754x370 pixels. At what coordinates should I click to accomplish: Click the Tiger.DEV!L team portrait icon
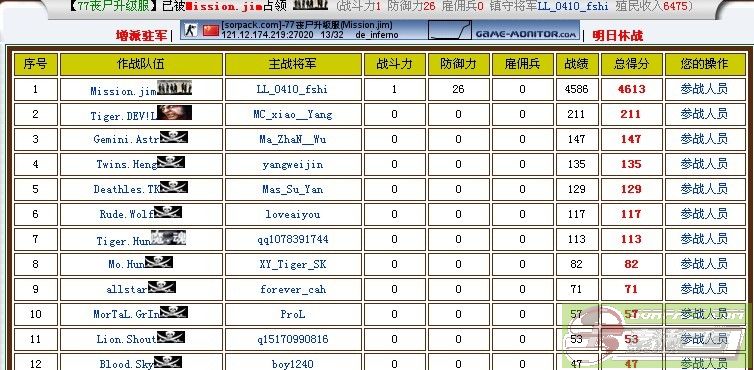(175, 113)
